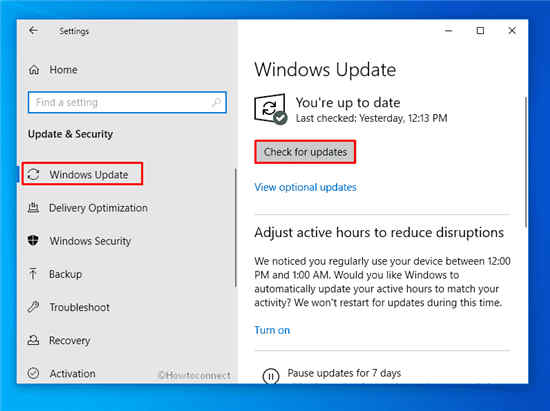This screenshot has width=550, height=411.
Task: Open Home via the house icon
Action: [x=34, y=69]
